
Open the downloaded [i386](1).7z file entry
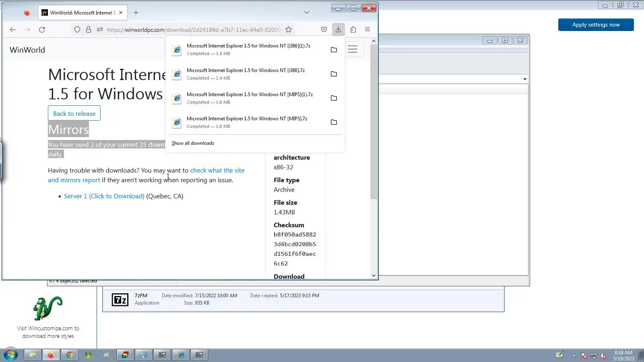[x=248, y=49]
